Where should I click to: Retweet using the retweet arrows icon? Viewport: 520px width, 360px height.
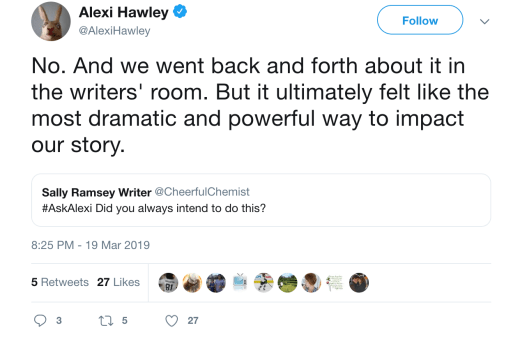[x=106, y=321]
